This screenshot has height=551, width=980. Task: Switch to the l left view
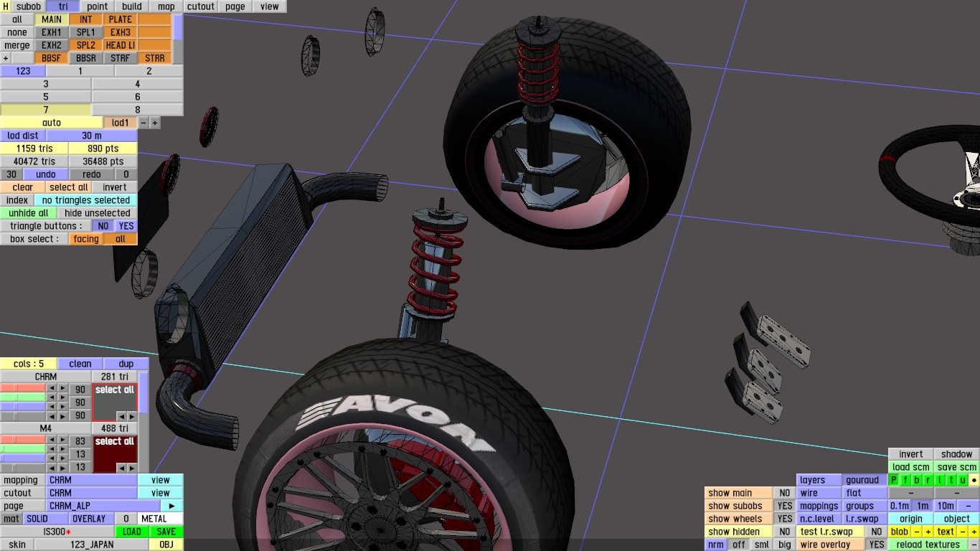[x=940, y=480]
